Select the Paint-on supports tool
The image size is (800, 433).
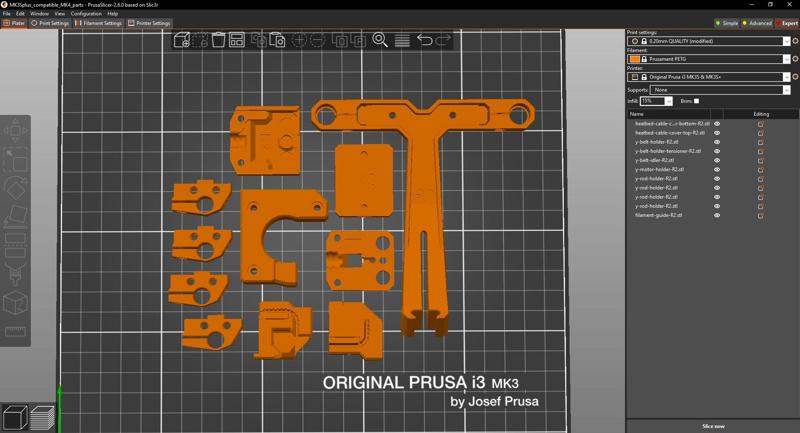(x=15, y=275)
